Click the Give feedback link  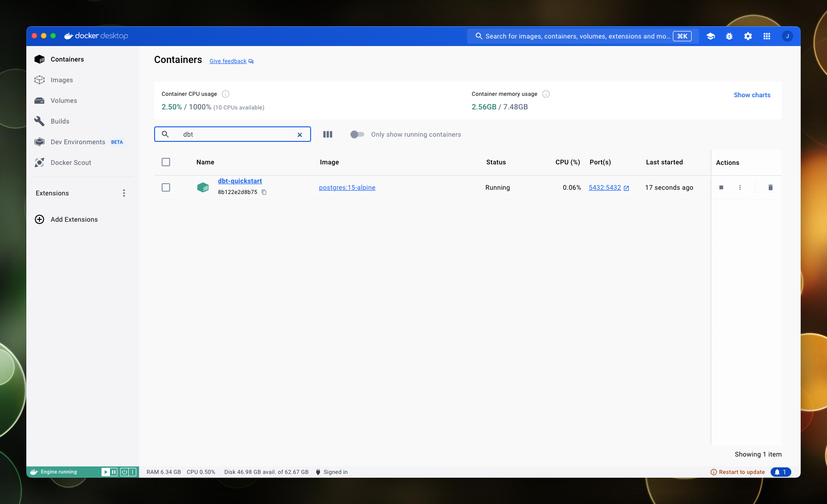pos(228,61)
